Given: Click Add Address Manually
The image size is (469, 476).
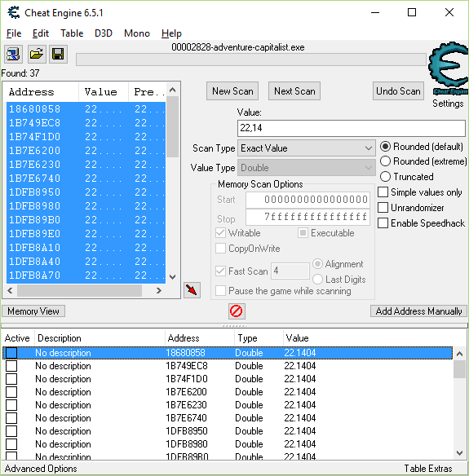Looking at the screenshot, I should click(418, 311).
